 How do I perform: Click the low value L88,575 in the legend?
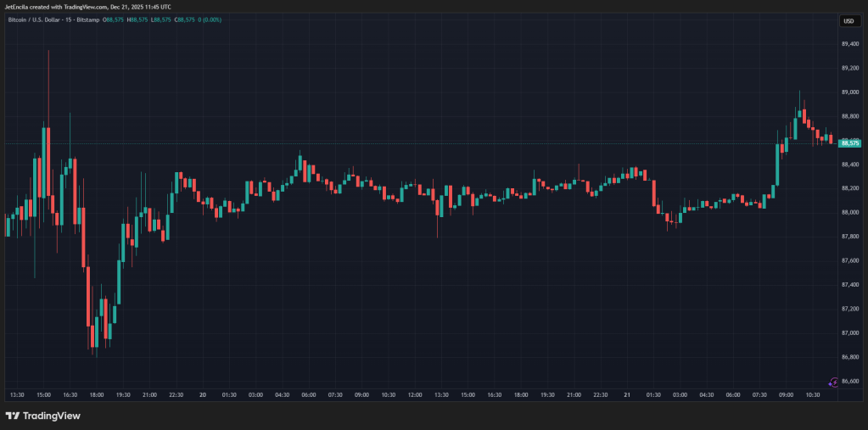pyautogui.click(x=160, y=20)
